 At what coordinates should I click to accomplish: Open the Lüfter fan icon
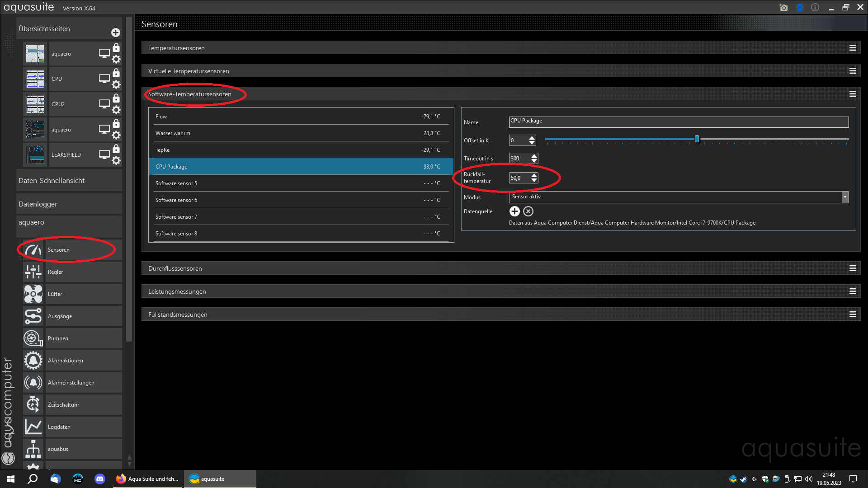pyautogui.click(x=33, y=294)
